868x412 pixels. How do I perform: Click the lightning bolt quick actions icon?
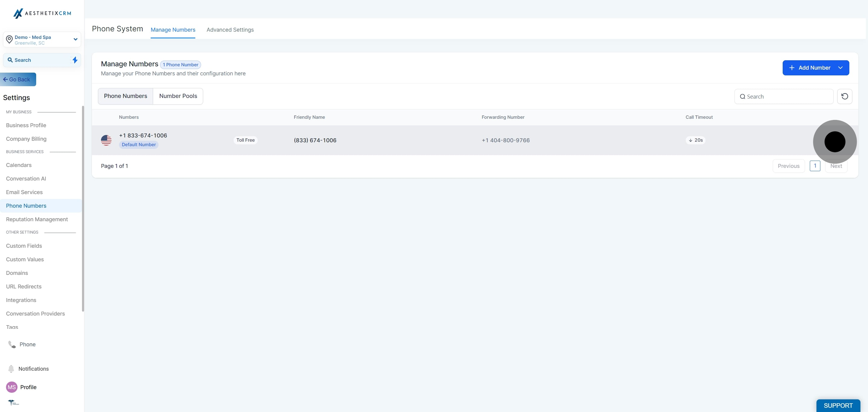[x=75, y=60]
